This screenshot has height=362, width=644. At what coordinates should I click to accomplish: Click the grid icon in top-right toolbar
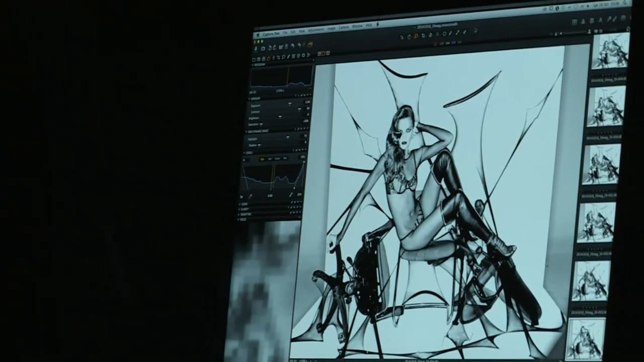pyautogui.click(x=575, y=22)
